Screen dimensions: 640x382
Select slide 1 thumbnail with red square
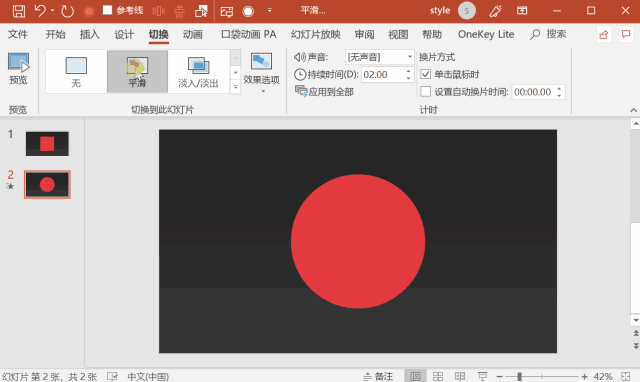click(47, 144)
